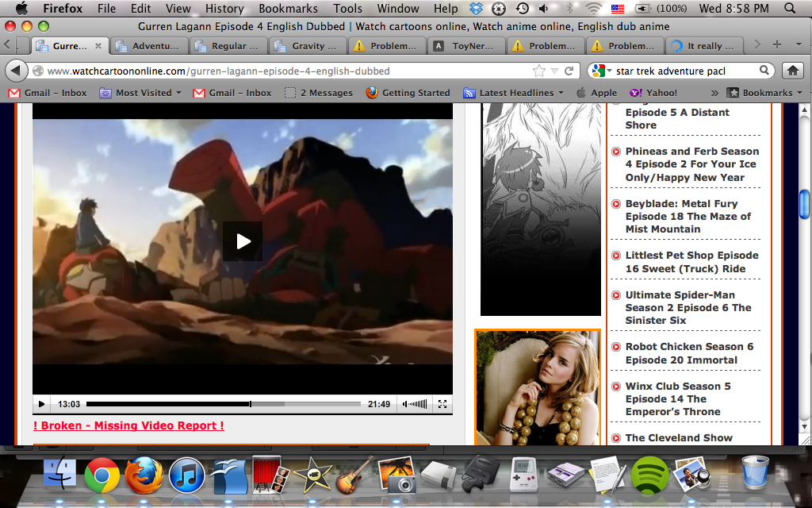Click the Broken - Missing Video Report link
812x508 pixels.
pyautogui.click(x=128, y=425)
